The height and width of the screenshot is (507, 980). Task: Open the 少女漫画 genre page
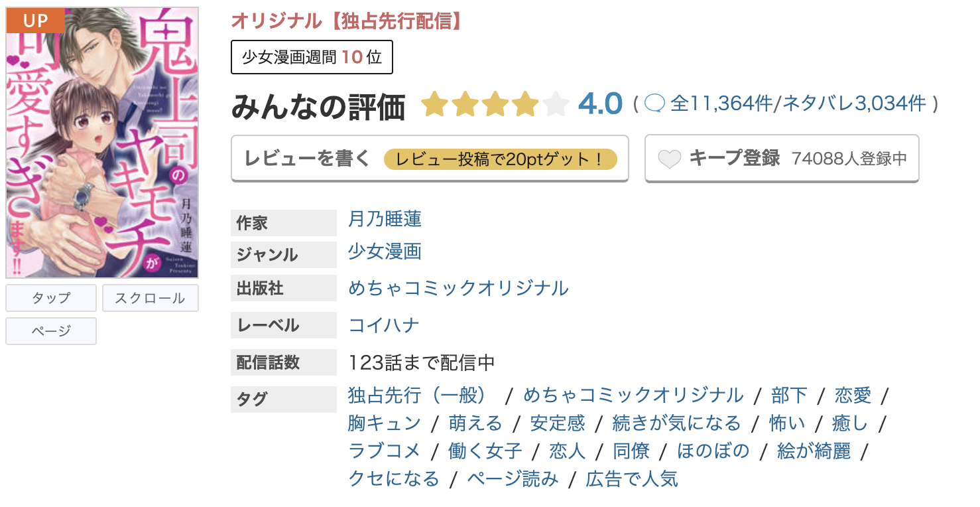(x=385, y=253)
